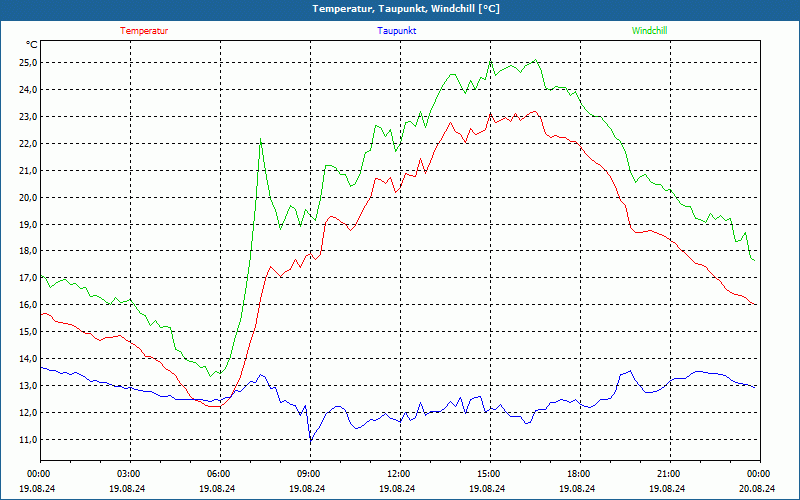Click the 22,0 y-axis value
Screen dimensions: 800x500
[28, 143]
